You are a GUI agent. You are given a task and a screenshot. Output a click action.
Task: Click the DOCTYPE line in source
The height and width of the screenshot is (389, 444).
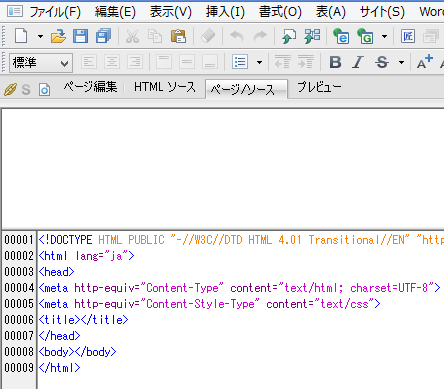click(x=241, y=240)
